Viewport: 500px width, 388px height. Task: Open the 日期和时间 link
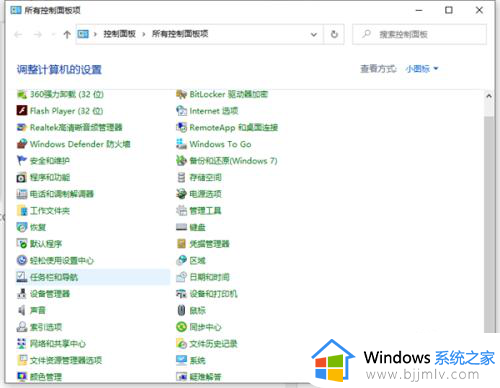[x=209, y=277]
